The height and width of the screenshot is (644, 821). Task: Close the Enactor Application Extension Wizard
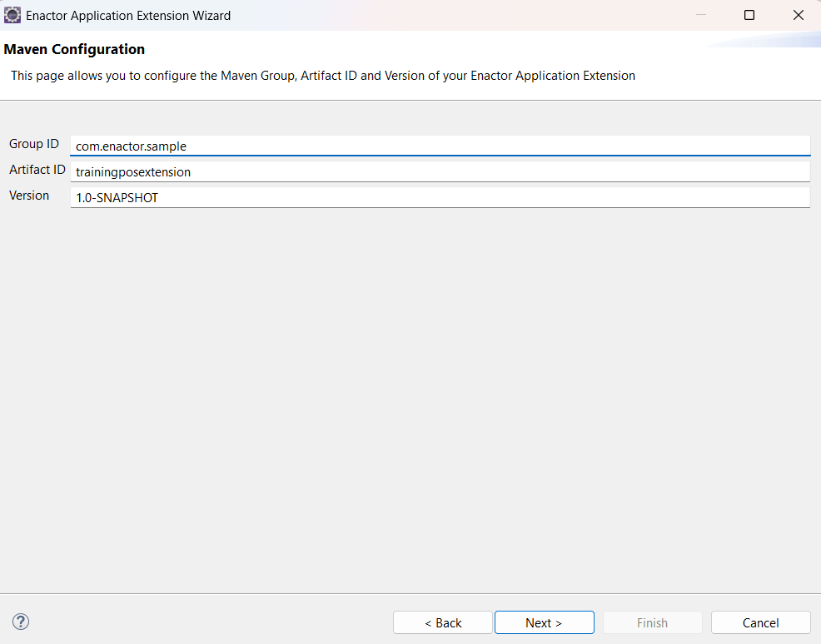click(798, 14)
